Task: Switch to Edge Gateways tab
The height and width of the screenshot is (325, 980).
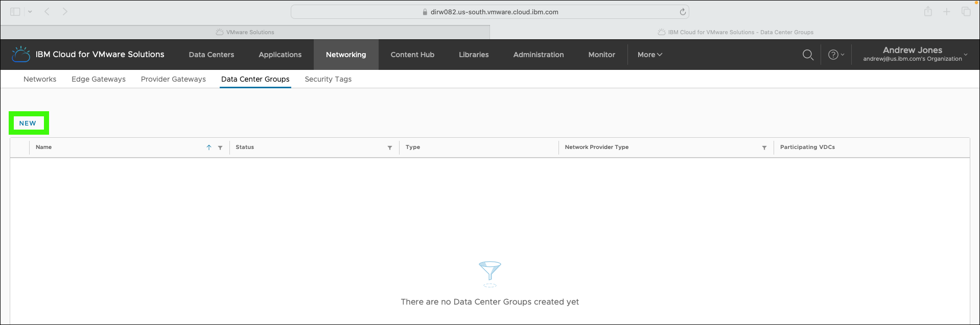Action: click(x=99, y=79)
